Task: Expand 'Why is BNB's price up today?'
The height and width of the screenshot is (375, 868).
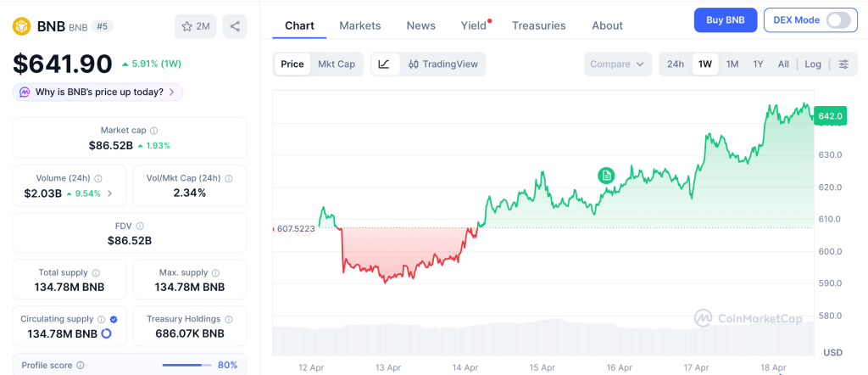Action: (x=97, y=92)
